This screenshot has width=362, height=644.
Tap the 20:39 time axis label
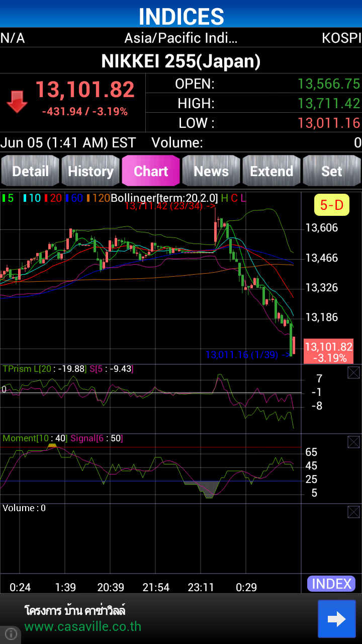[111, 587]
